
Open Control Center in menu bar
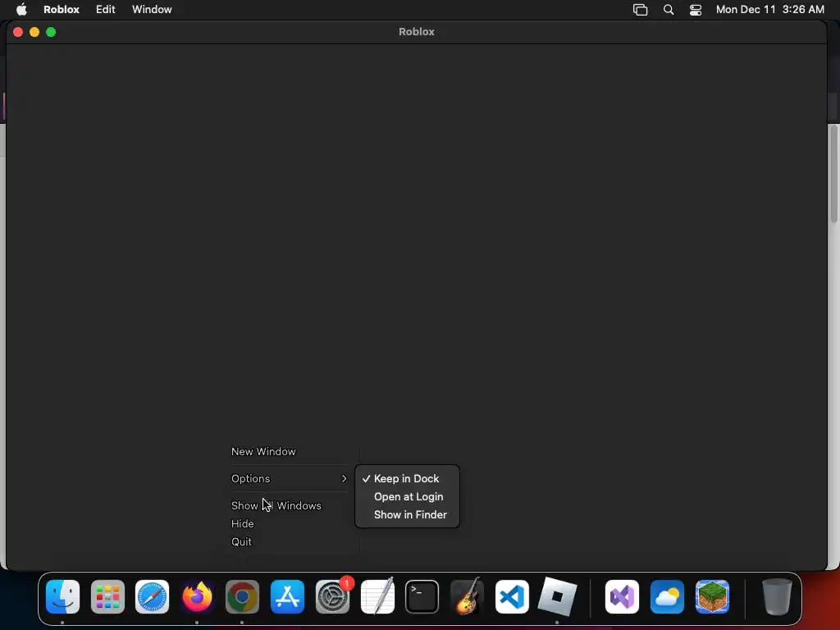pos(696,10)
